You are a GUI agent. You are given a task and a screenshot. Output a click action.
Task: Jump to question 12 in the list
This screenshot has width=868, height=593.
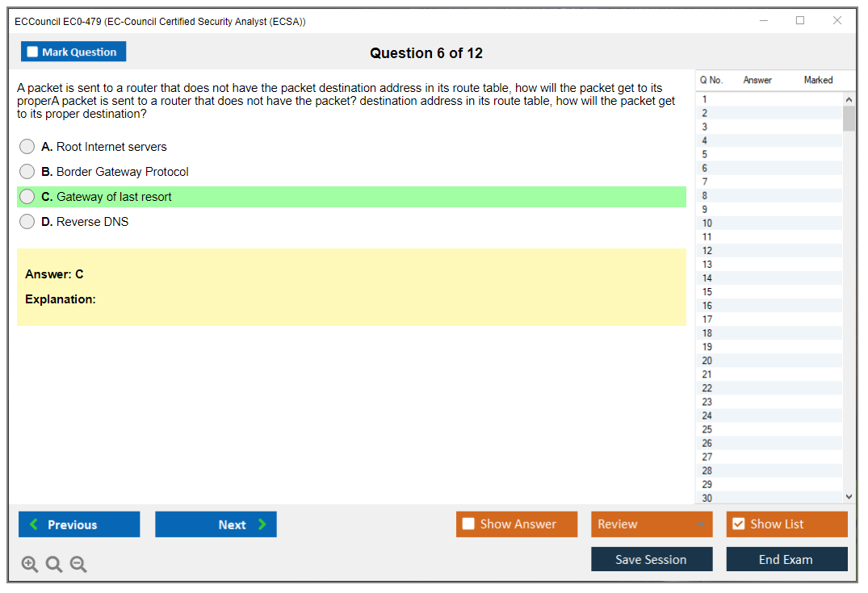tap(707, 251)
